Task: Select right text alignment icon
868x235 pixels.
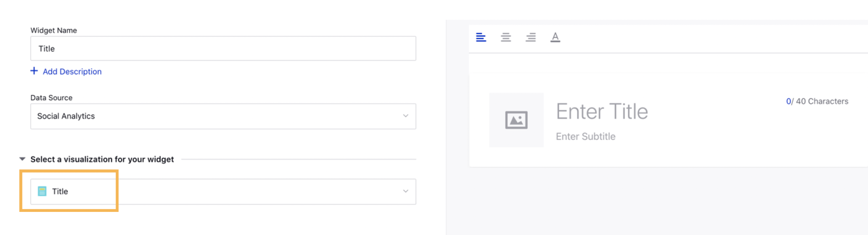Action: 530,37
